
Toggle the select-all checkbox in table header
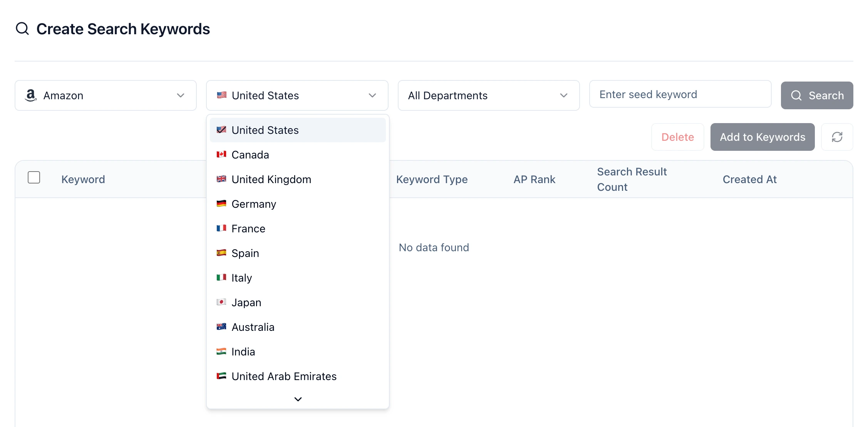34,177
